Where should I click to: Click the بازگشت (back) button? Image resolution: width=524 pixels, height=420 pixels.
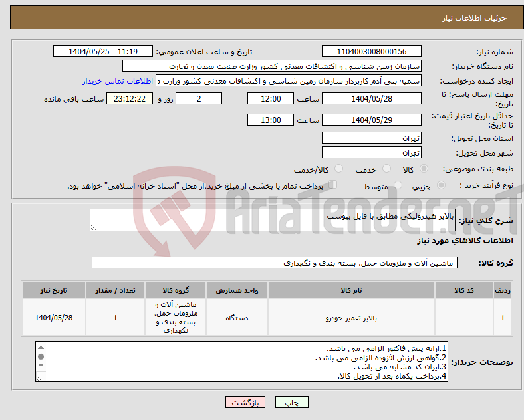(x=245, y=402)
